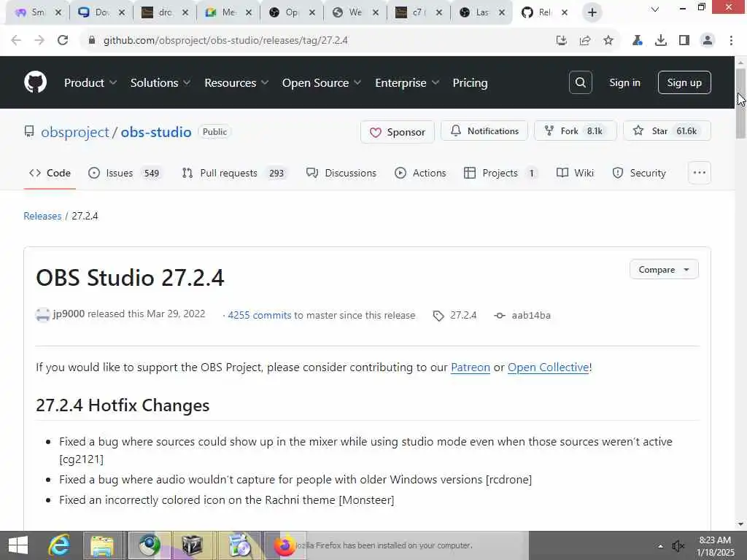Click the page vertical scrollbar thumb
Viewport: 747px width, 560px height.
pyautogui.click(x=740, y=104)
